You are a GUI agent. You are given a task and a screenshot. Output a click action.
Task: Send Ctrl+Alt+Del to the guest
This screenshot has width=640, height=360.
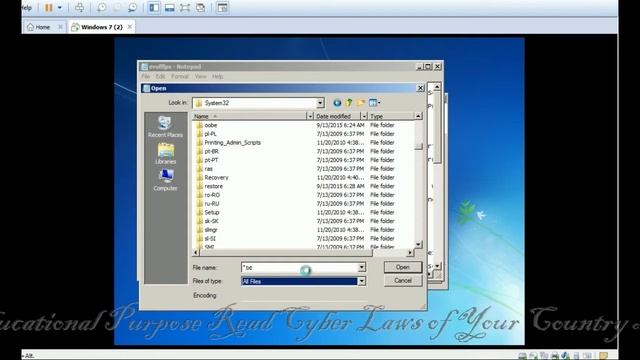(79, 8)
